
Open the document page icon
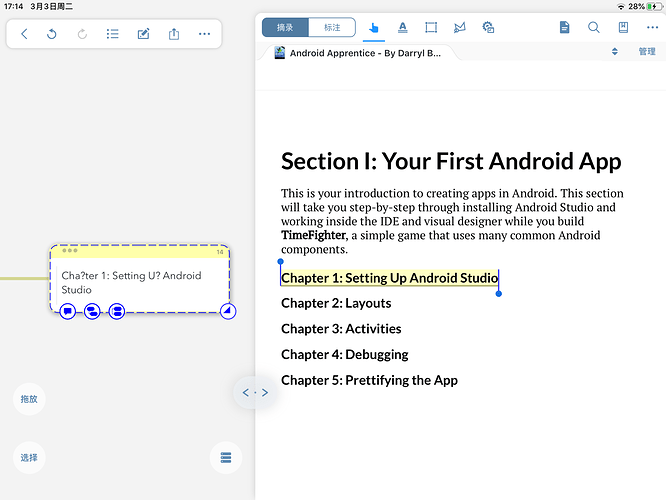564,28
